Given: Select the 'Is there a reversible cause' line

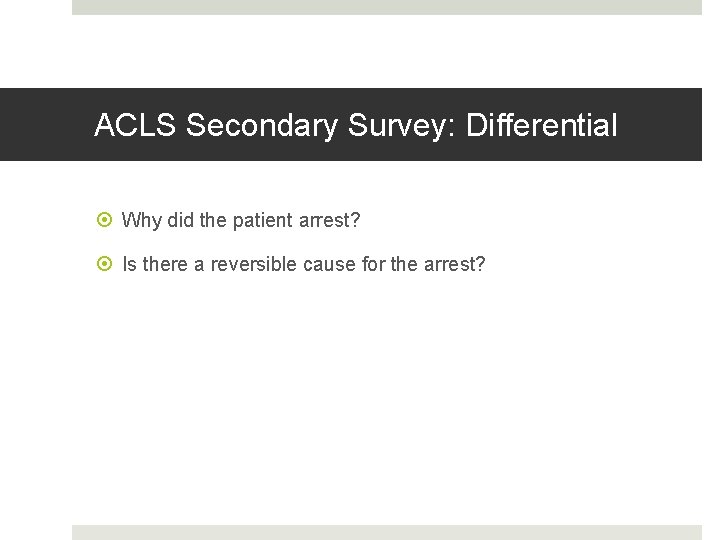Looking at the screenshot, I should coord(303,265).
